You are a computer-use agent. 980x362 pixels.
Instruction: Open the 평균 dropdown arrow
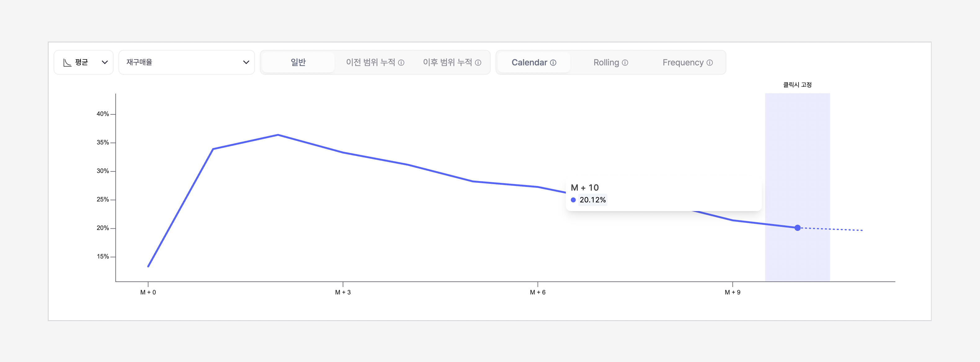pos(105,62)
